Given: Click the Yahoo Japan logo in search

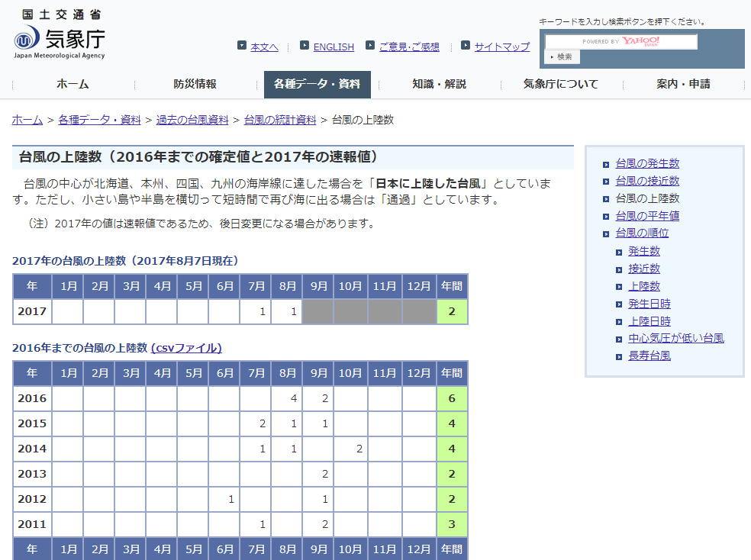Looking at the screenshot, I should point(640,41).
